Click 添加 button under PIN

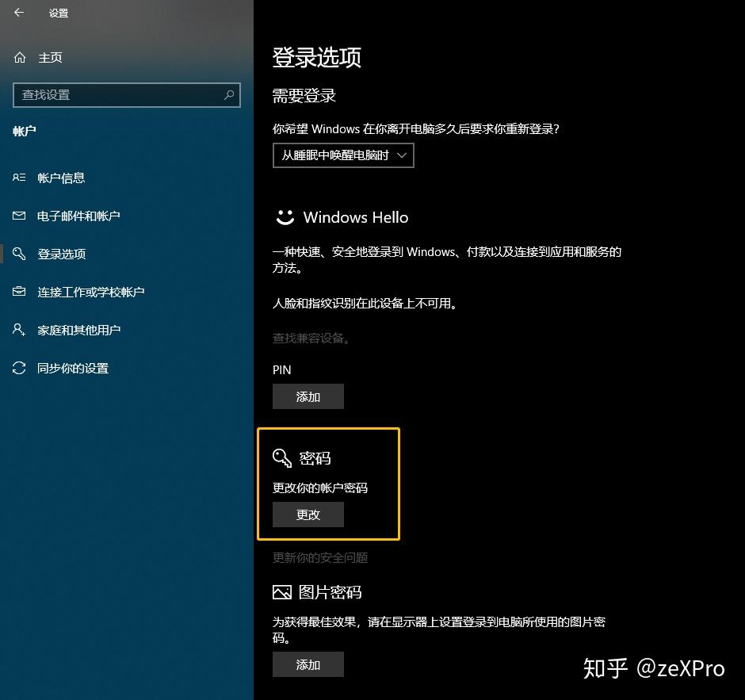[x=308, y=396]
